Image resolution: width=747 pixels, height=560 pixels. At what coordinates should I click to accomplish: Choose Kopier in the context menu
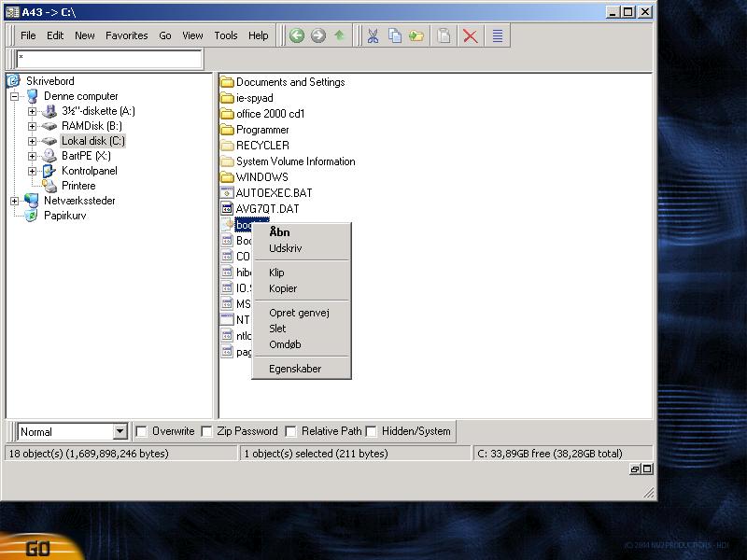(x=301, y=288)
